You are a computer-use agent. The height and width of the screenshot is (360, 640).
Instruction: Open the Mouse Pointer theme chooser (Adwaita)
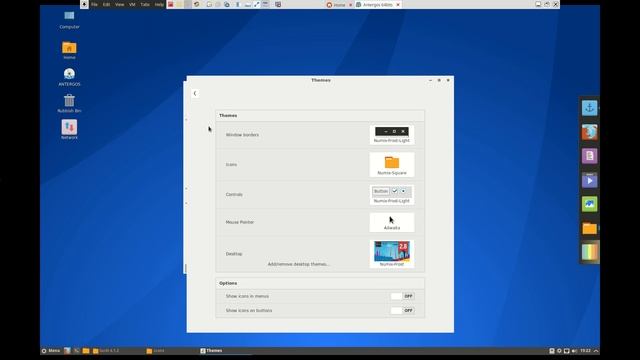click(392, 222)
